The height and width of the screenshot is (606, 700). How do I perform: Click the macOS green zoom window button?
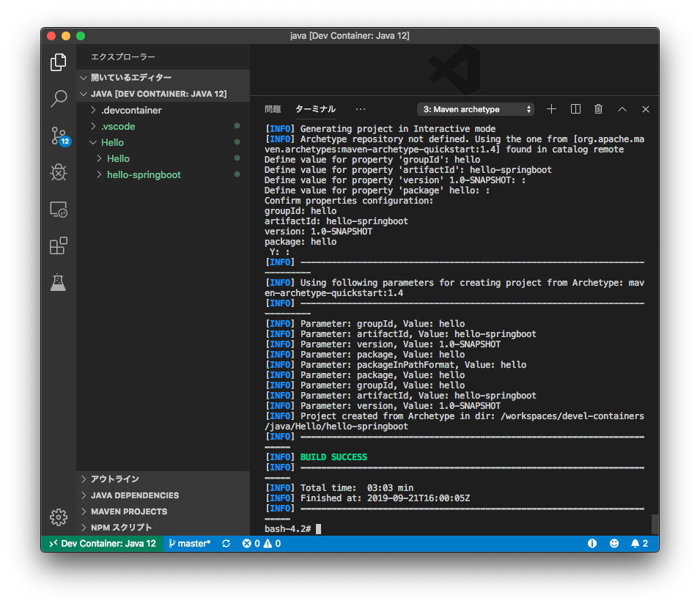81,36
